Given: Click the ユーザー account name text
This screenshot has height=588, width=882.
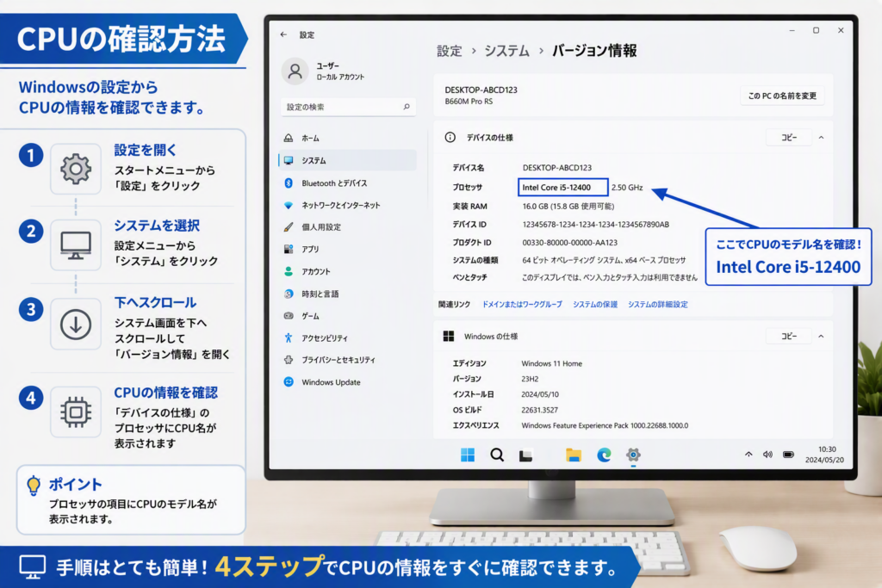Looking at the screenshot, I should point(327,65).
